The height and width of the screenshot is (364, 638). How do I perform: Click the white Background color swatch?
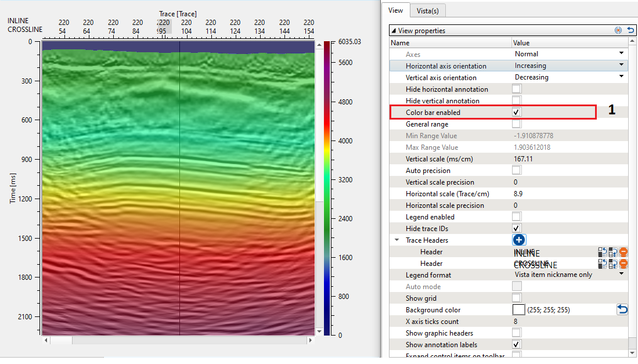518,310
